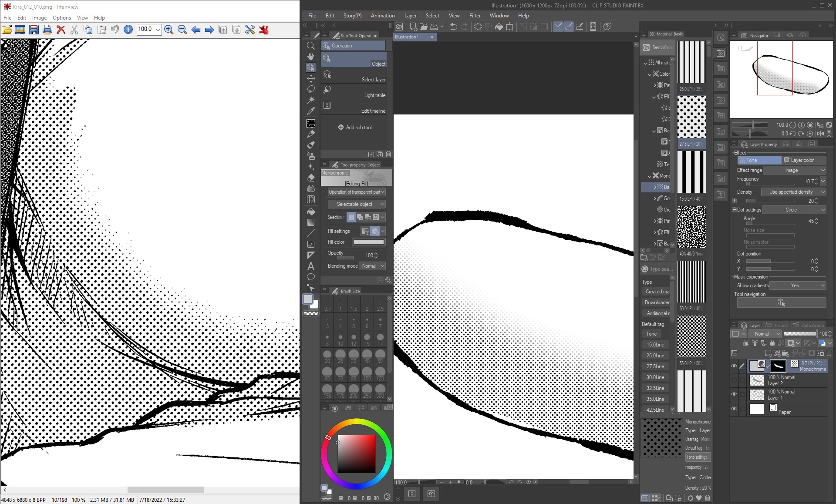Image resolution: width=836 pixels, height=504 pixels.
Task: Click IrfanView zoom in magnifier icon
Action: 169,30
